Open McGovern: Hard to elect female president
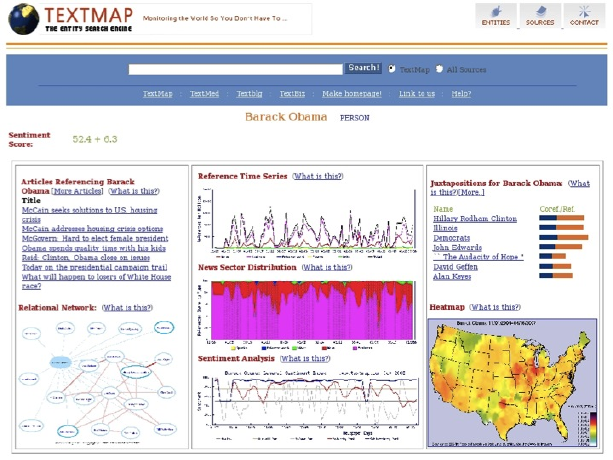This screenshot has height=460, width=613. point(95,238)
